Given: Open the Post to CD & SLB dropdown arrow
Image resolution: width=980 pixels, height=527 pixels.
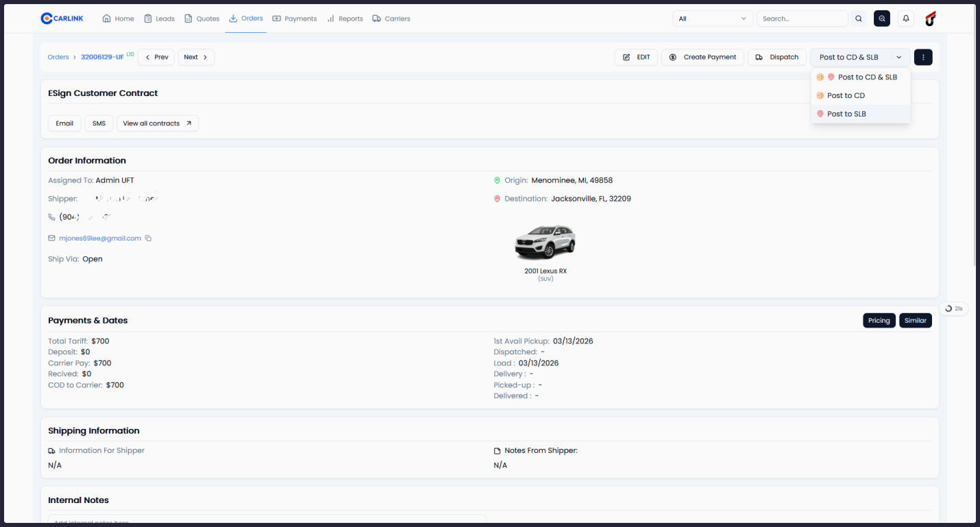Looking at the screenshot, I should click(898, 57).
